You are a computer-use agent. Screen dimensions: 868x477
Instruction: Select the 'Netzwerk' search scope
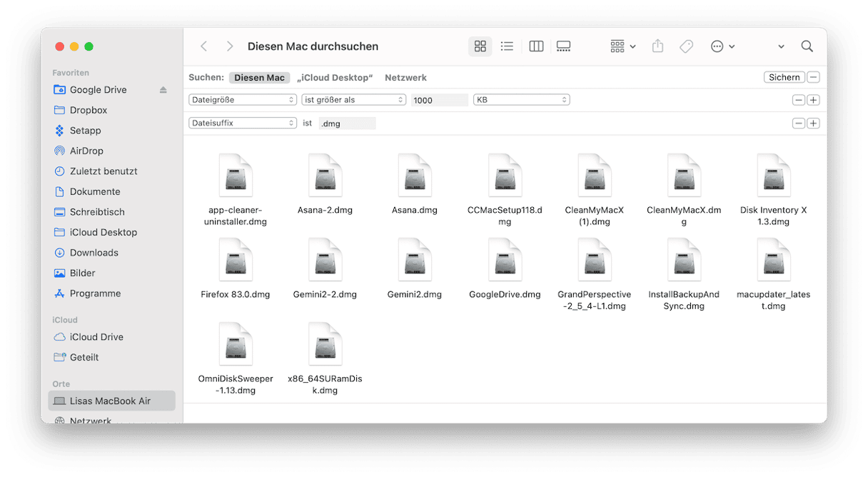tap(405, 78)
